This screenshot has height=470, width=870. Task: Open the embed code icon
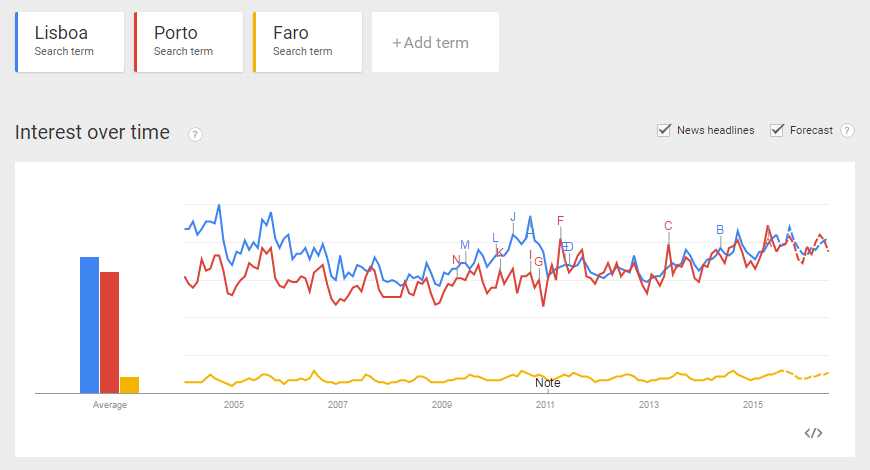click(814, 433)
